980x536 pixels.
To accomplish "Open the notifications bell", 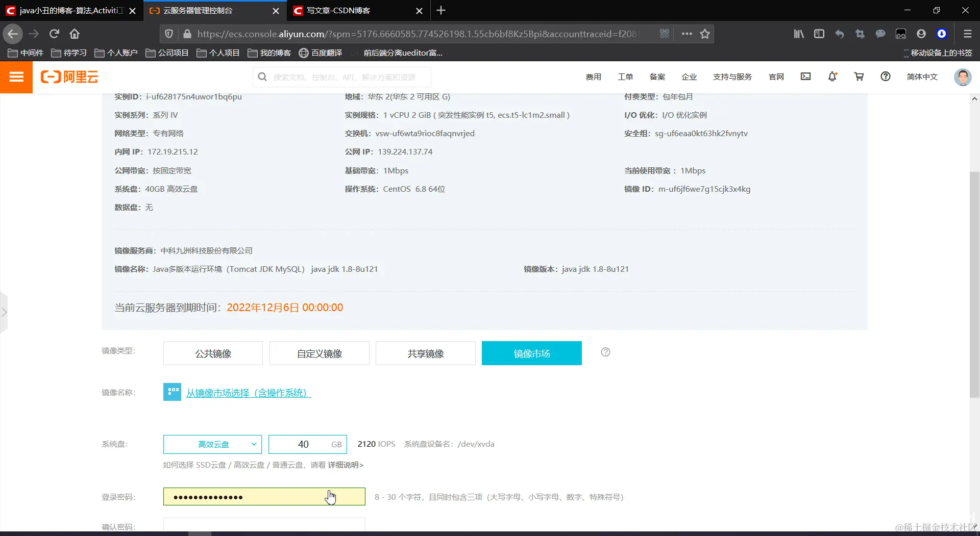I will (832, 76).
